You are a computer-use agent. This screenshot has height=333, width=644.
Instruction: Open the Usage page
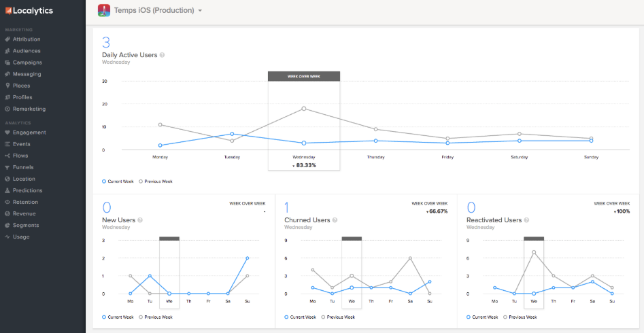(x=21, y=237)
